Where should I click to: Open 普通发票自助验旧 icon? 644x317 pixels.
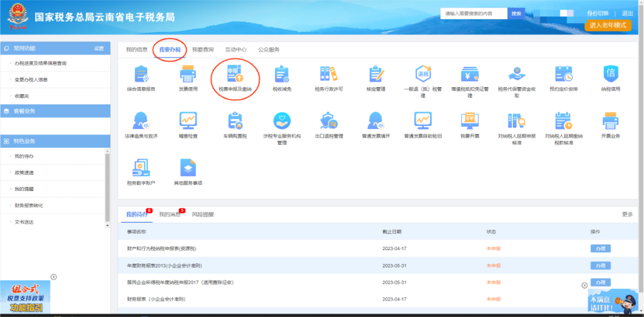(x=423, y=121)
